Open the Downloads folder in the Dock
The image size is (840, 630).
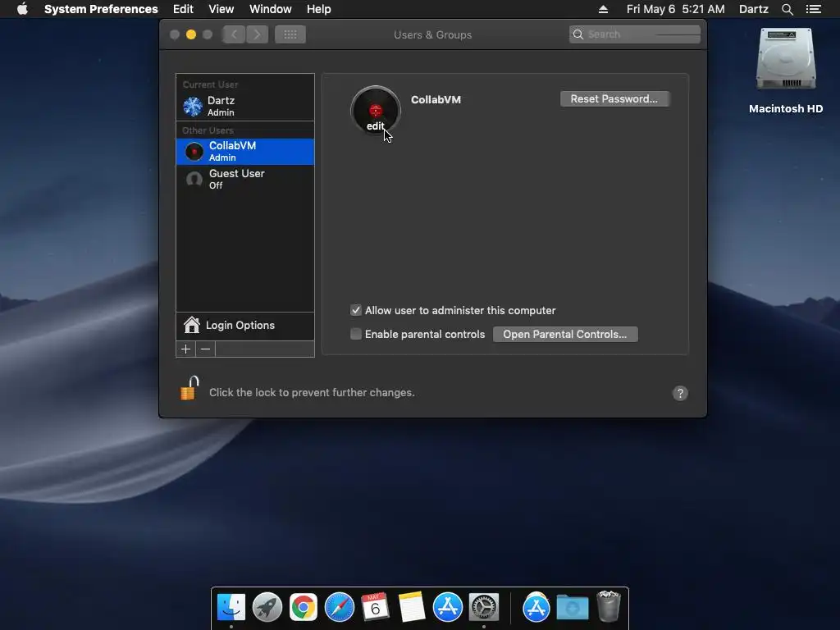[x=572, y=608]
